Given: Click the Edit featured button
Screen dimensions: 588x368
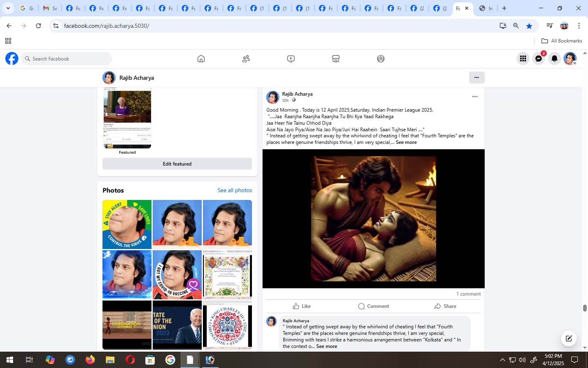Looking at the screenshot, I should pos(177,164).
